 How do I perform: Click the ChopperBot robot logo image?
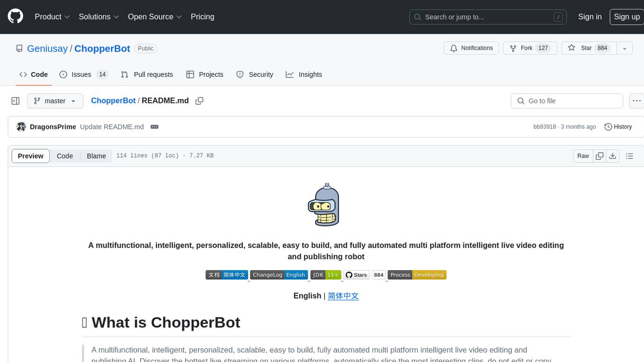(x=323, y=205)
